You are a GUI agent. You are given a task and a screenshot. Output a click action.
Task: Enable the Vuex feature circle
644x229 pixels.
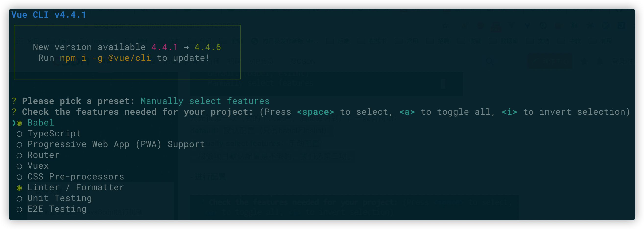(x=19, y=166)
